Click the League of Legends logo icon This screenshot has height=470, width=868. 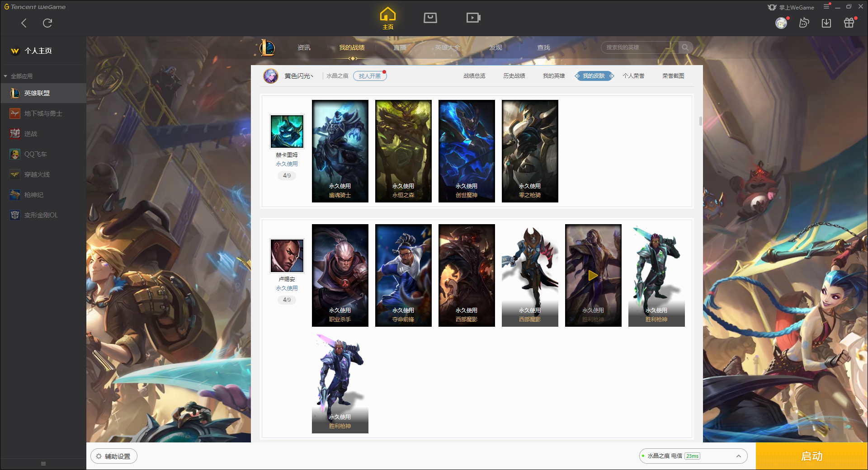[x=267, y=47]
